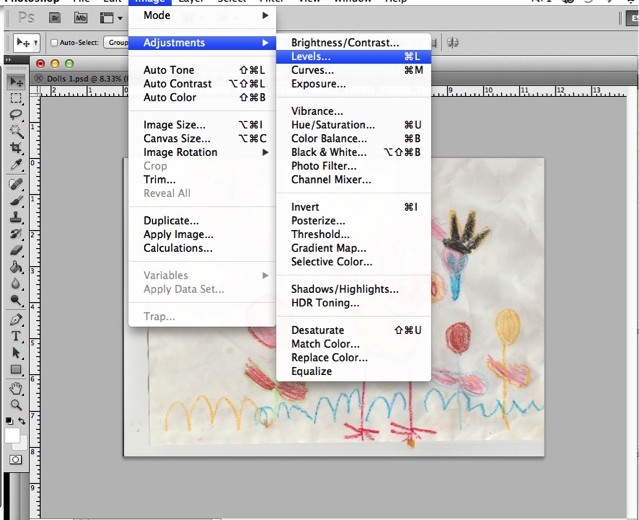Image resolution: width=639 pixels, height=520 pixels.
Task: Choose Image Size menu item
Action: (202, 125)
